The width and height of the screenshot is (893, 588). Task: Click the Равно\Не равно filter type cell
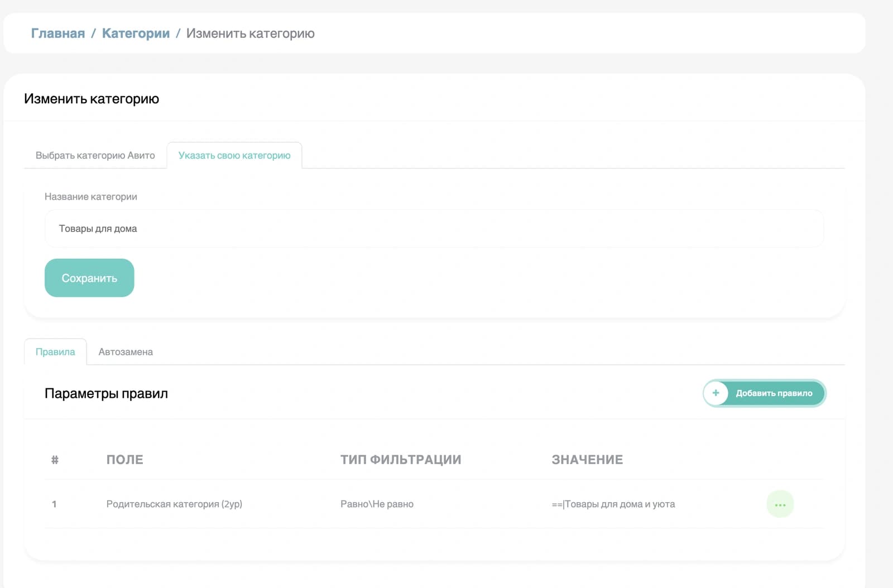(377, 504)
